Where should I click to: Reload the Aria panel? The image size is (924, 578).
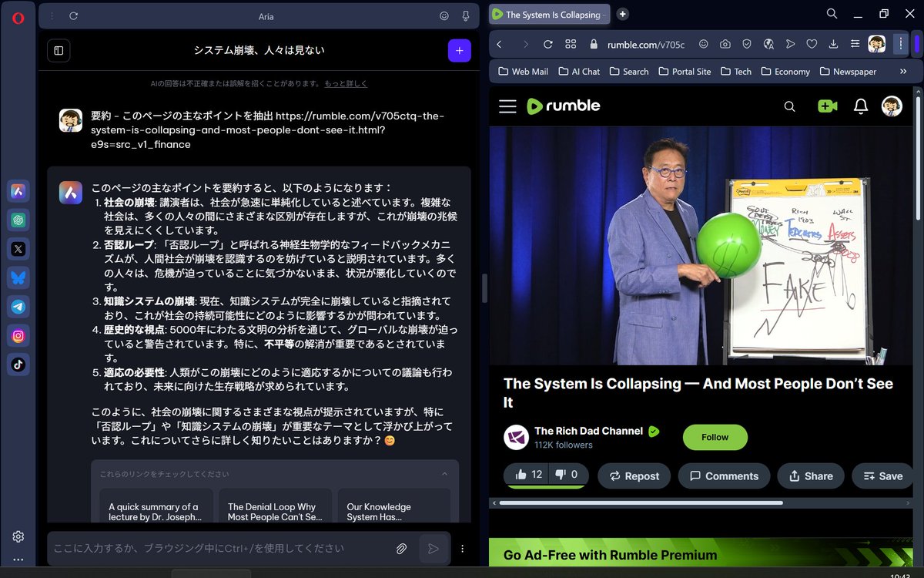(x=73, y=15)
